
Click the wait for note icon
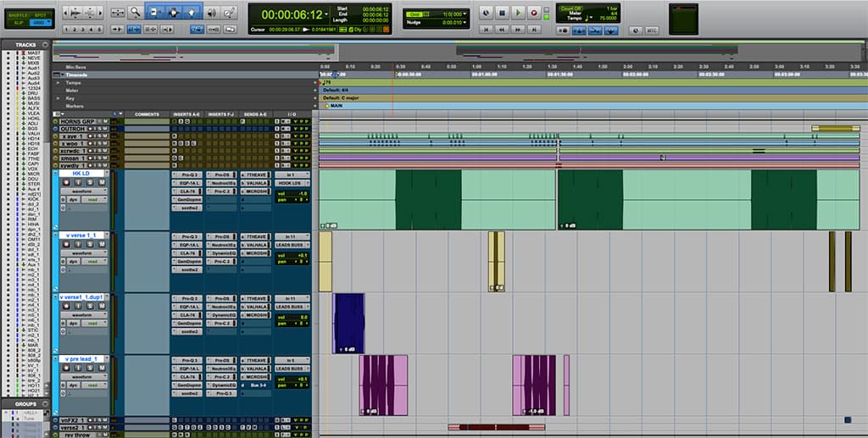pos(563,30)
